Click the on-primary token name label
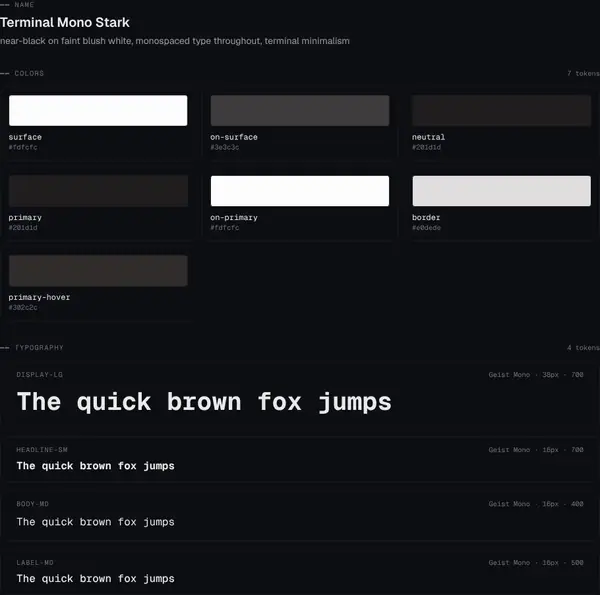600x595 pixels. point(234,217)
